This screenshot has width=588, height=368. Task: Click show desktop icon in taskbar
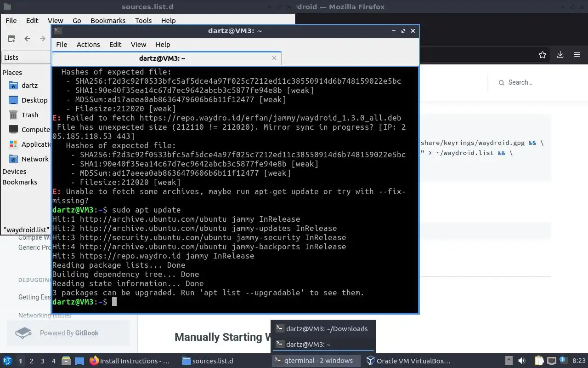click(79, 361)
